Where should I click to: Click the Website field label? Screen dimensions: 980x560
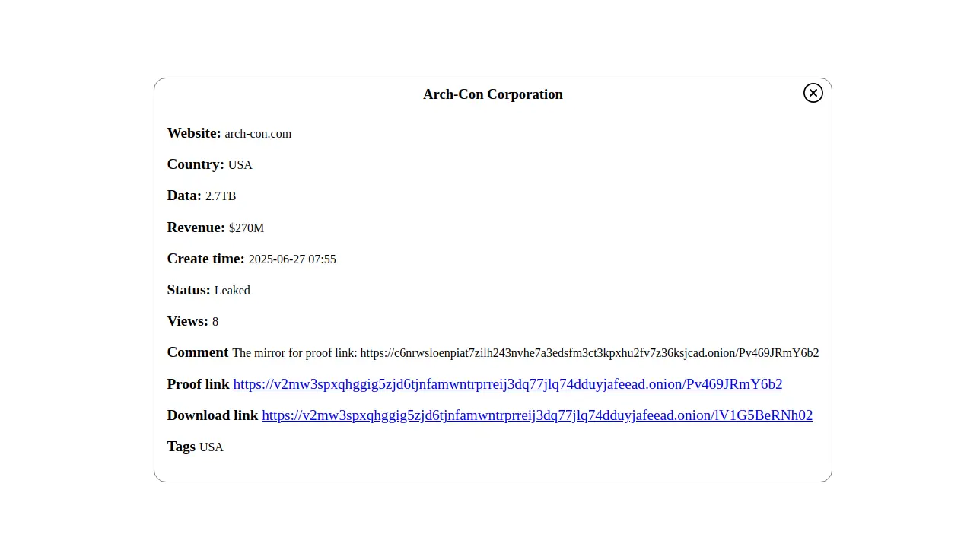coord(194,133)
